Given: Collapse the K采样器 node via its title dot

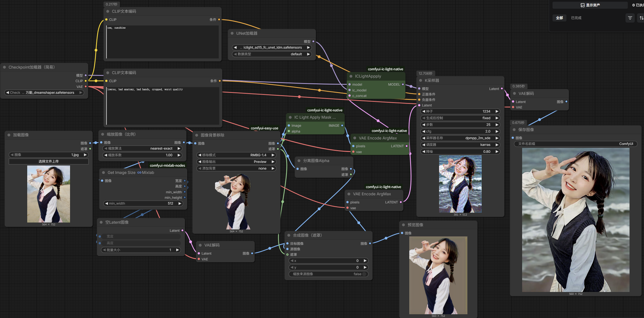Looking at the screenshot, I should point(421,80).
